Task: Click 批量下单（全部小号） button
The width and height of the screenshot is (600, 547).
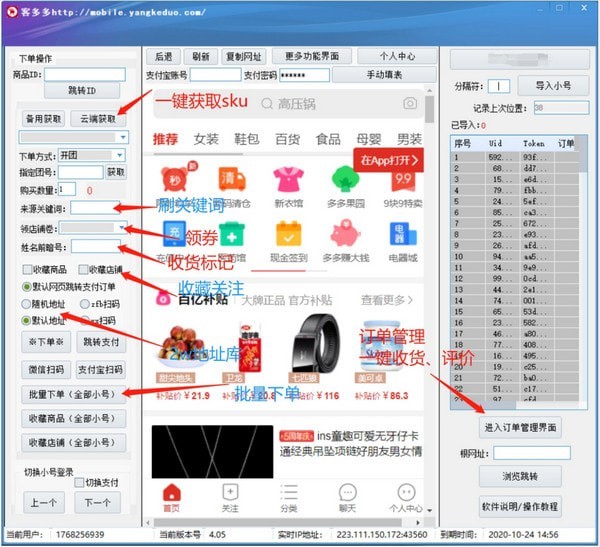Action: 73,394
